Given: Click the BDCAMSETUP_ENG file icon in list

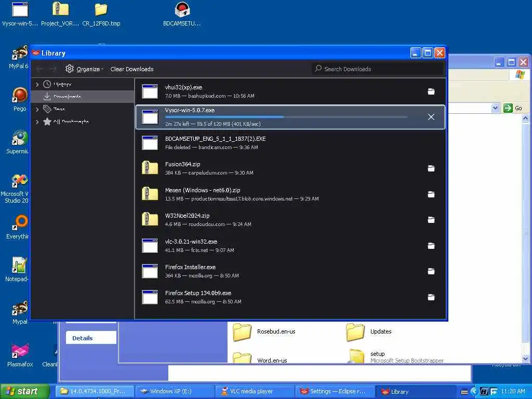Looking at the screenshot, I should point(150,143).
